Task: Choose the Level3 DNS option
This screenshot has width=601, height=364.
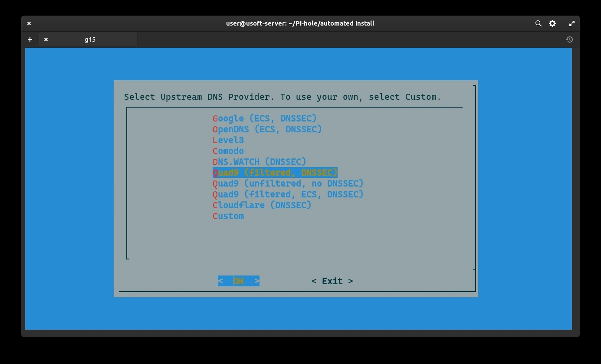Action: coord(228,140)
